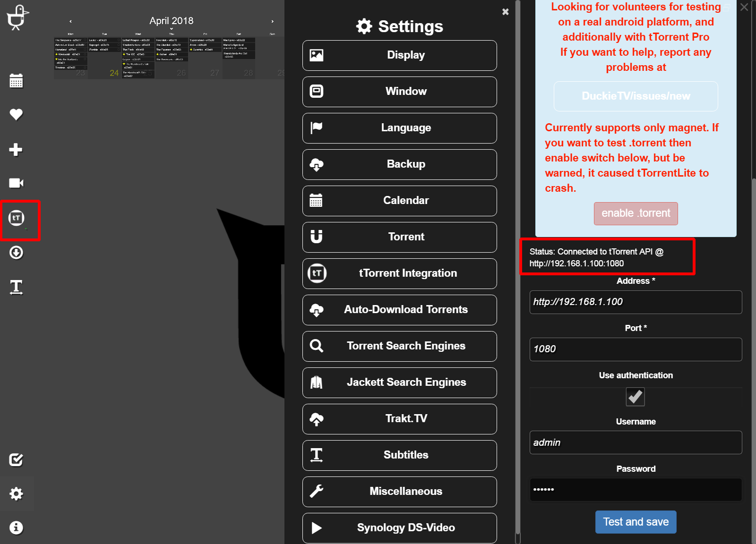The width and height of the screenshot is (756, 544).
Task: Select tTorrent Integration settings
Action: point(400,273)
